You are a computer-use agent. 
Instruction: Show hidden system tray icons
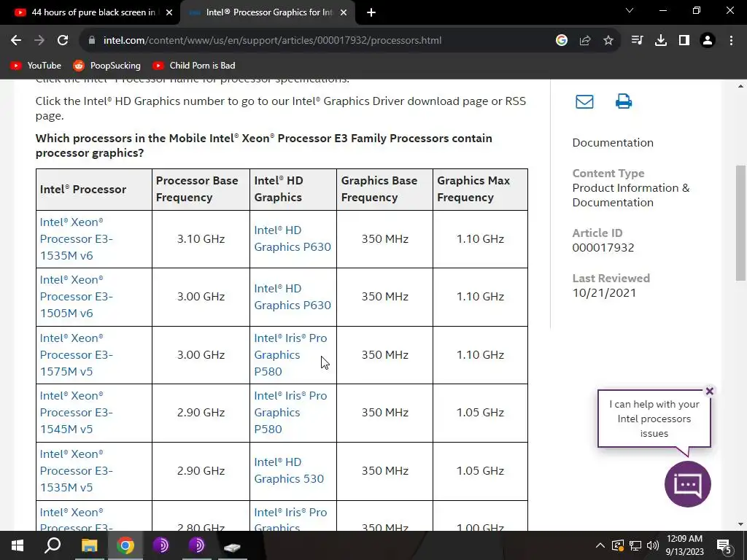600,545
